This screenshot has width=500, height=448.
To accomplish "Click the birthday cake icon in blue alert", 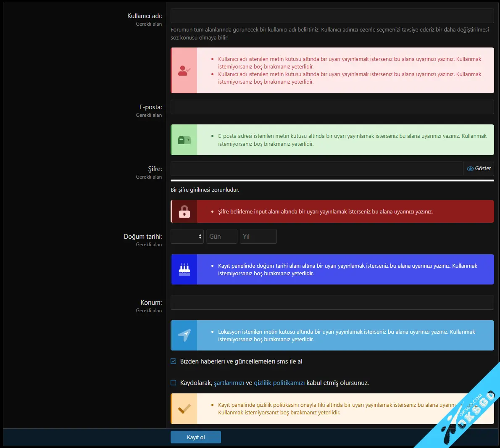I will (x=184, y=269).
